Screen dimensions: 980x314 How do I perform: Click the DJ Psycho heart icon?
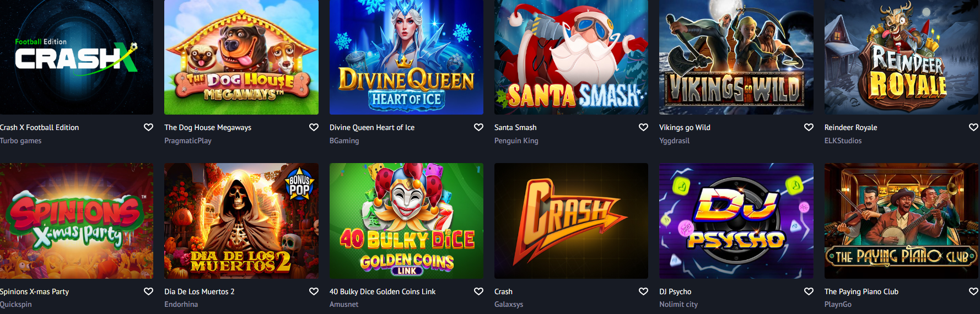click(809, 291)
